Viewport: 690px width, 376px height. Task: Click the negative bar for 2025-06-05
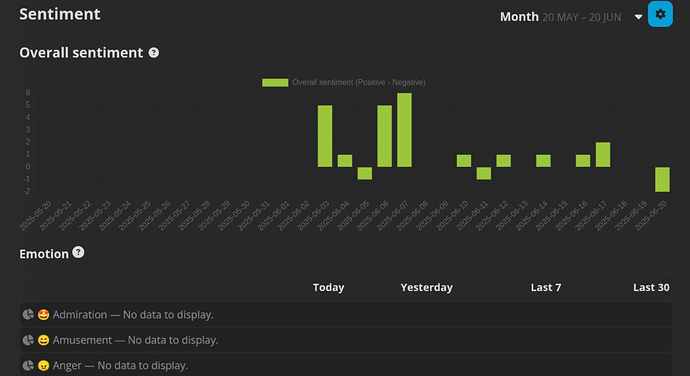[x=365, y=173]
